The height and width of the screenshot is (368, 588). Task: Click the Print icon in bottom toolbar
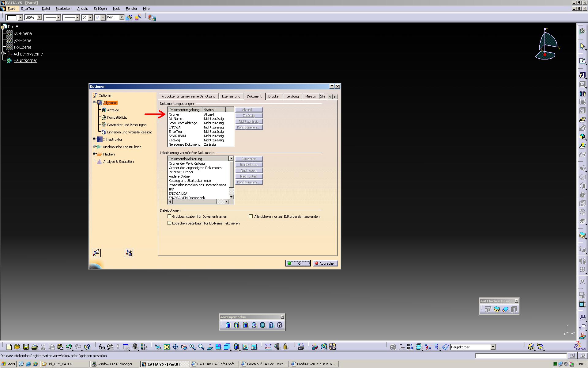tap(34, 347)
